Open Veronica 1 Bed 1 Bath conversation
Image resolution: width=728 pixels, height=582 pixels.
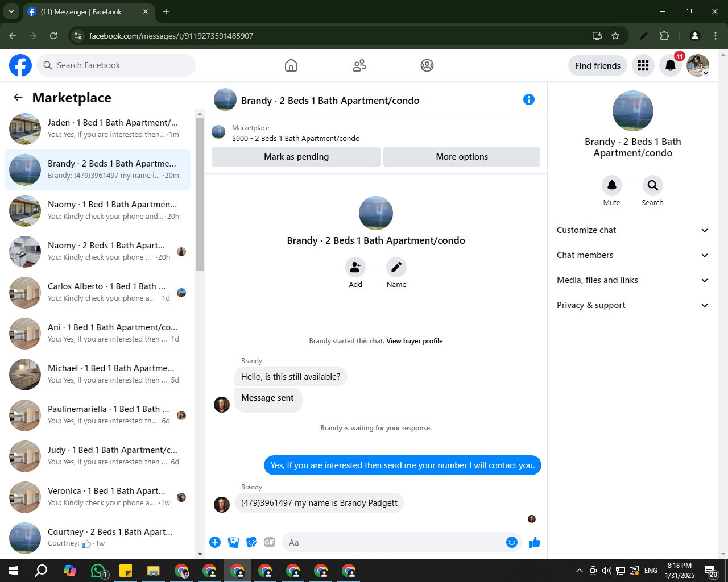(x=97, y=497)
